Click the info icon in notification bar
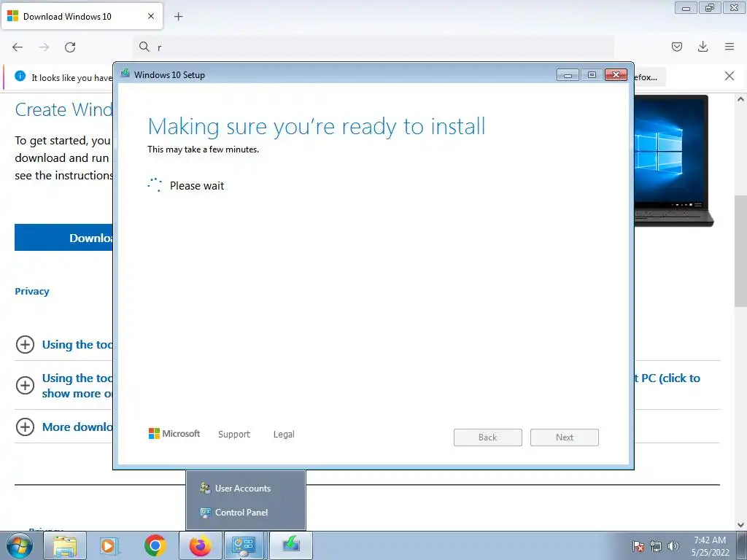 tap(20, 76)
